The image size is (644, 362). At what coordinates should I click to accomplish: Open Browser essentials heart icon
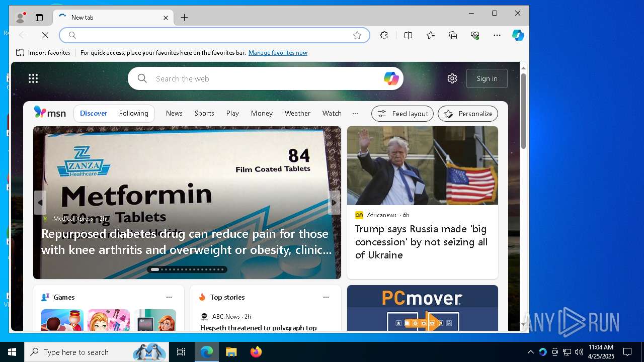click(475, 35)
